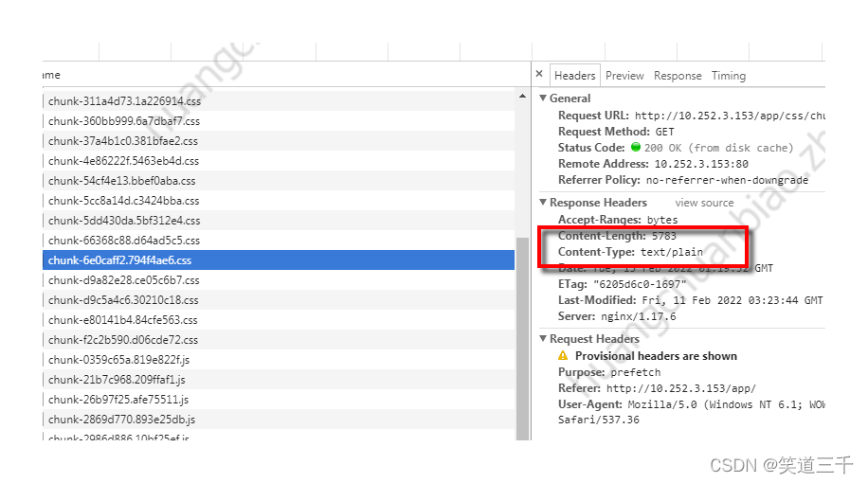
Task: Select chunk-5dd430da.5bf312e4.css
Action: click(x=279, y=221)
